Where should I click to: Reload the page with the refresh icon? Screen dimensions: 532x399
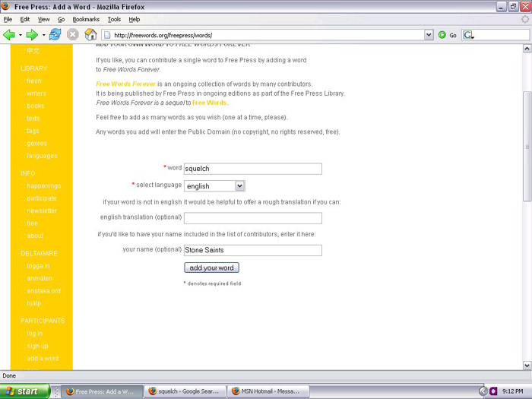(55, 35)
